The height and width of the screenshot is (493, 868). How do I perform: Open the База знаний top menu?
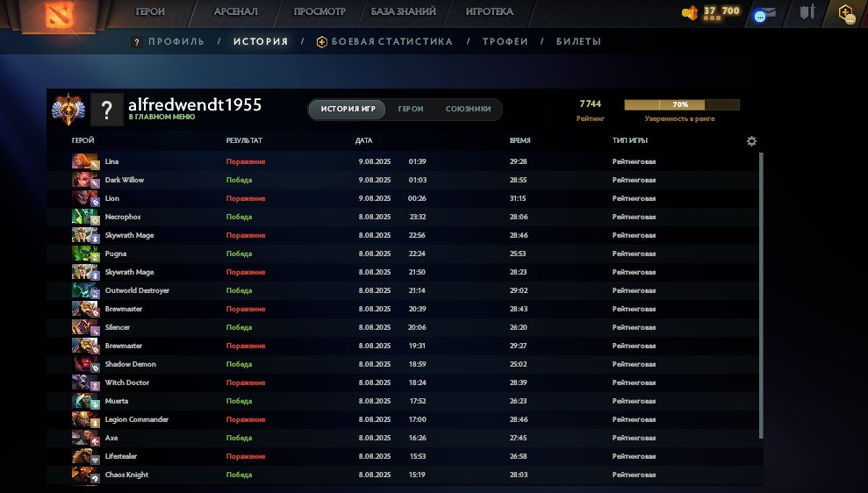click(403, 11)
